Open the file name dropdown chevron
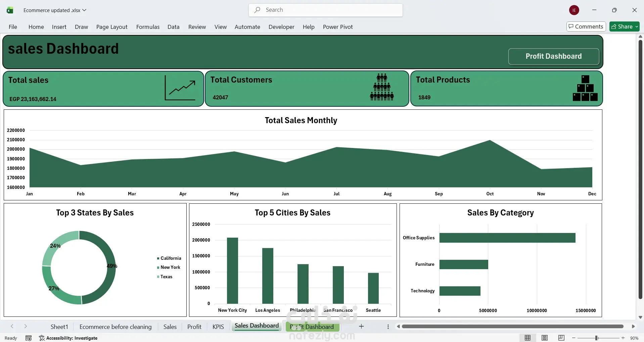 pos(84,10)
